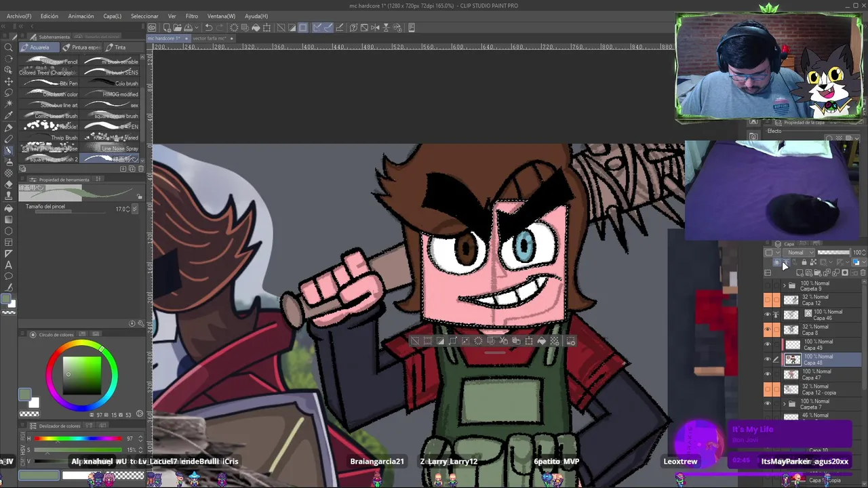Toggle visibility of Capa 49 layer
This screenshot has height=488, width=868.
pyautogui.click(x=768, y=344)
